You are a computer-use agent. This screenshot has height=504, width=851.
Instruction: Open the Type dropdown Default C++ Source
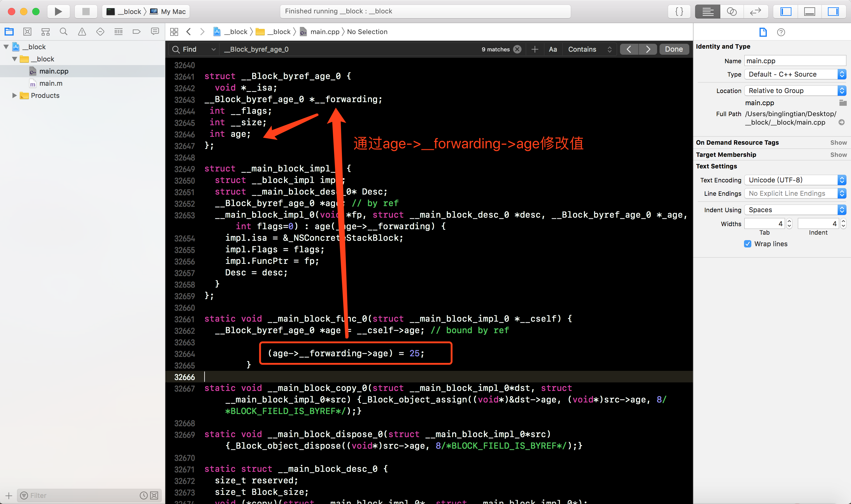click(x=795, y=74)
